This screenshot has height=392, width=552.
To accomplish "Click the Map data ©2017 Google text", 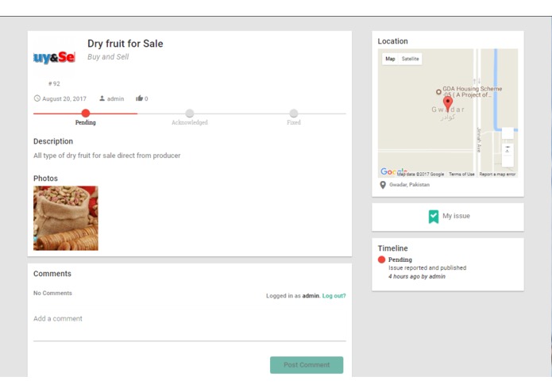I will pyautogui.click(x=420, y=174).
